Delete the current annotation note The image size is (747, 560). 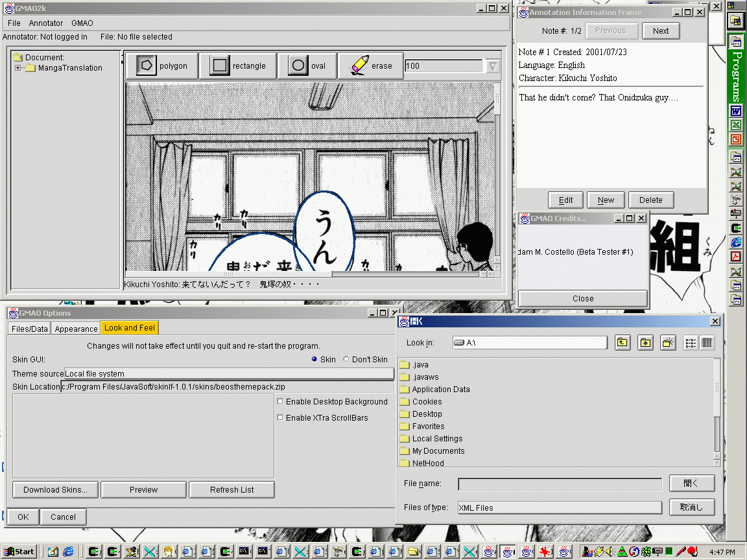point(651,200)
